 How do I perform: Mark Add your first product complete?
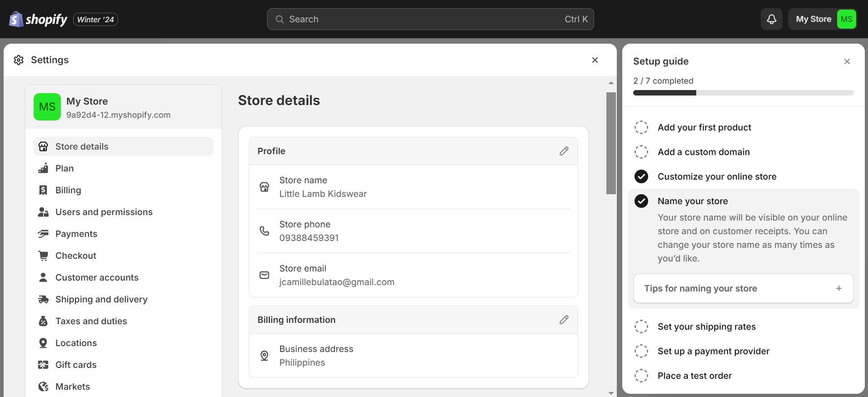point(641,127)
